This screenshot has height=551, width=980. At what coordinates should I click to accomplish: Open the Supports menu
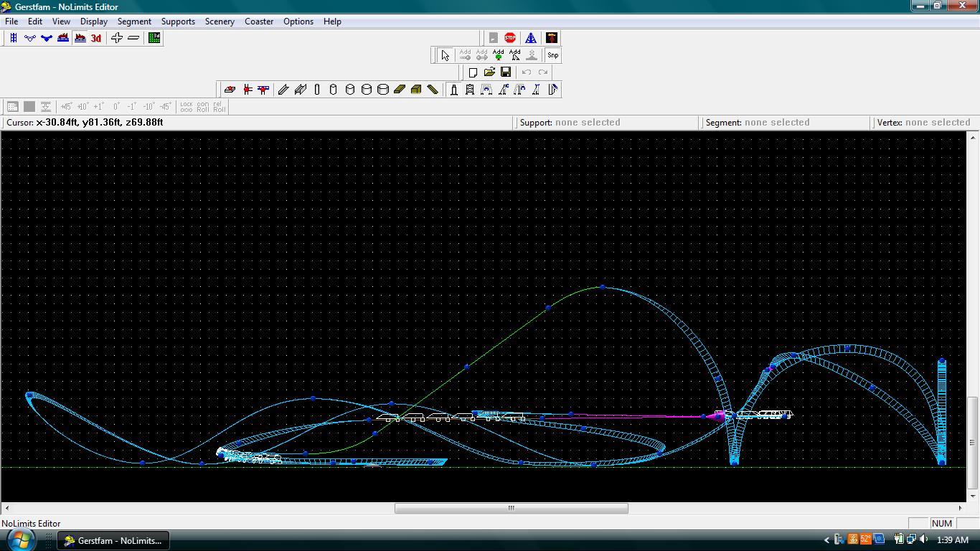tap(178, 22)
